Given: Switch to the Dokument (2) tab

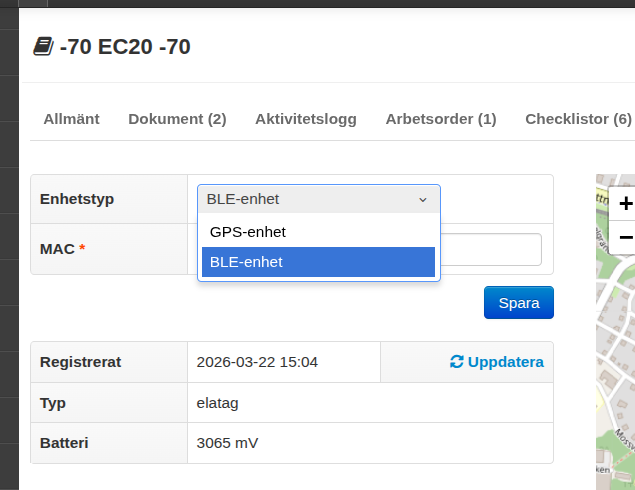Looking at the screenshot, I should tap(177, 119).
